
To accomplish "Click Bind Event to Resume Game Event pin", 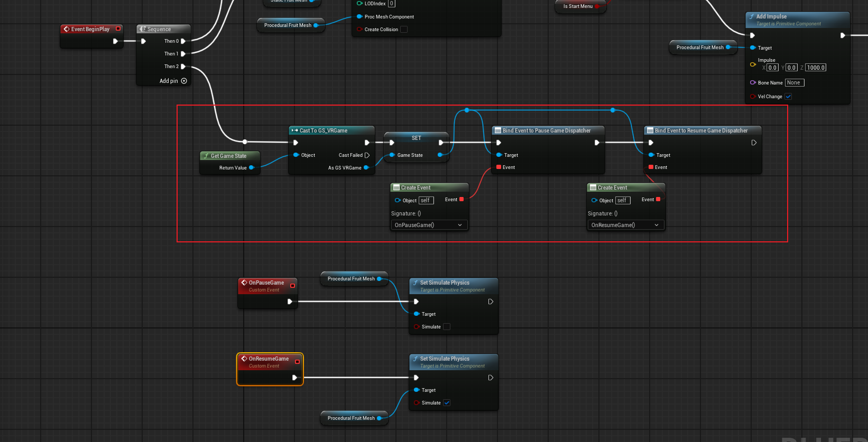I will (x=651, y=167).
